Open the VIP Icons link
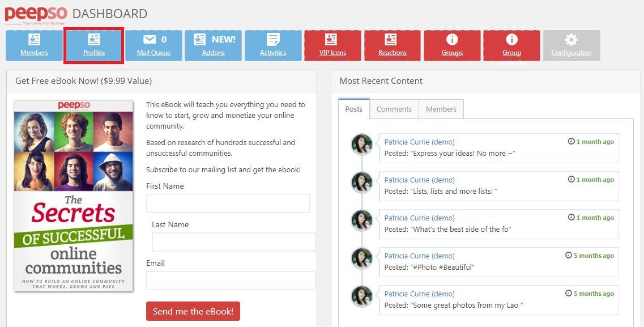Screen dimensions: 644x327 332,53
